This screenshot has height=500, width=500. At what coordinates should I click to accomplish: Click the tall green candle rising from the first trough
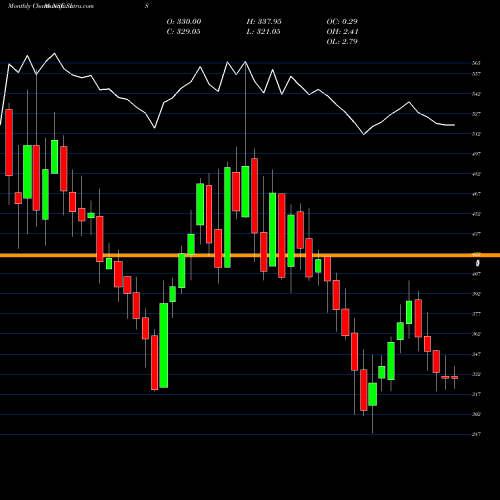coord(164,345)
